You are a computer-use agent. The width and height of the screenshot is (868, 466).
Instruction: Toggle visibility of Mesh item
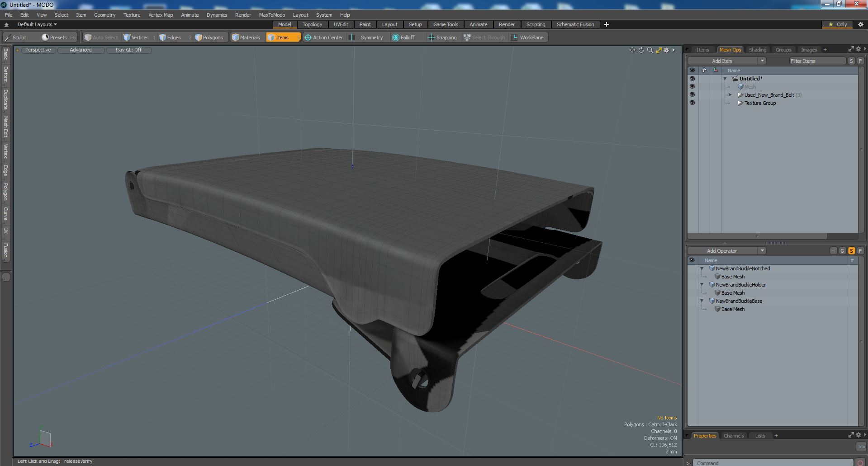pos(692,86)
